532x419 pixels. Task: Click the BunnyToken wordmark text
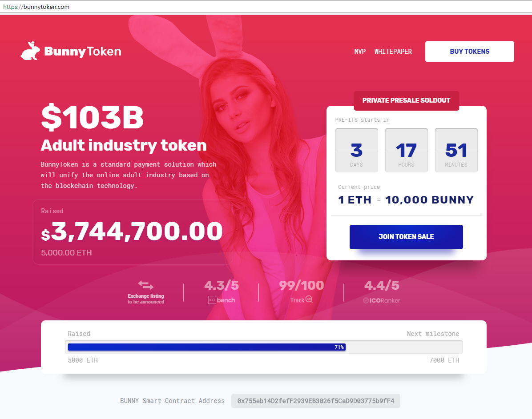(83, 52)
